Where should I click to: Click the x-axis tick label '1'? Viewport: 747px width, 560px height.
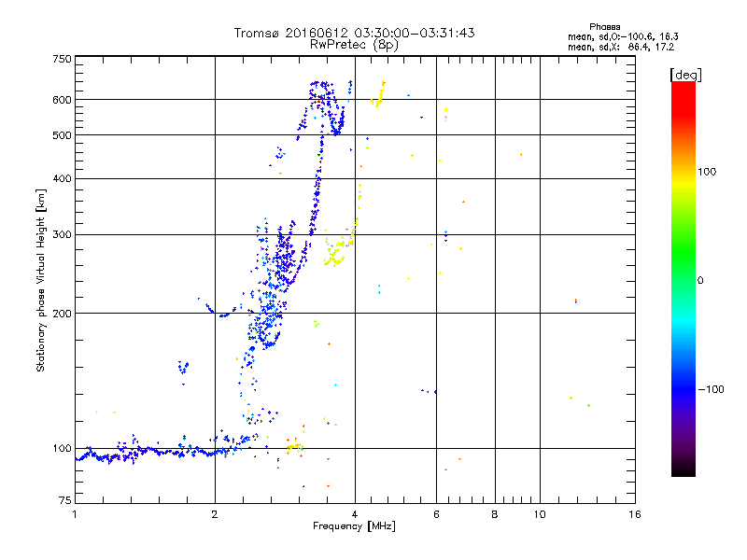pos(75,514)
